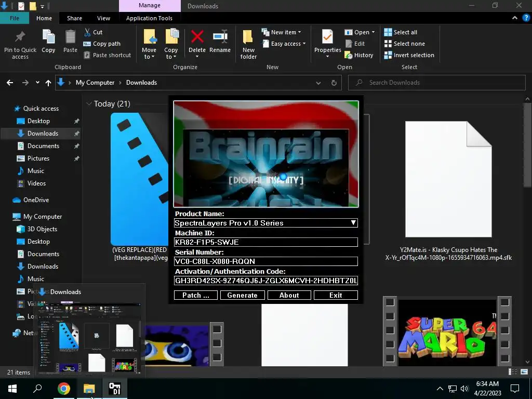Click the Machine ID text field
The width and height of the screenshot is (532, 399).
pyautogui.click(x=265, y=242)
